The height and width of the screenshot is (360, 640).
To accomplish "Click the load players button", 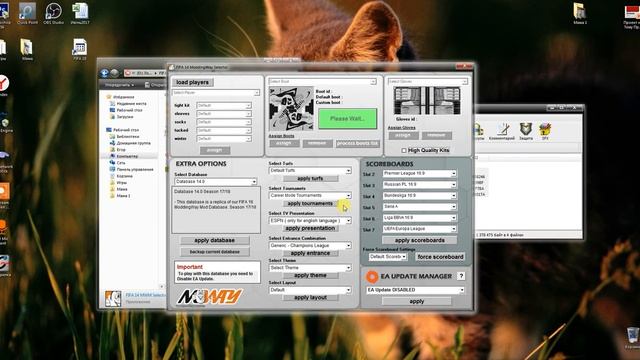I will [x=192, y=82].
